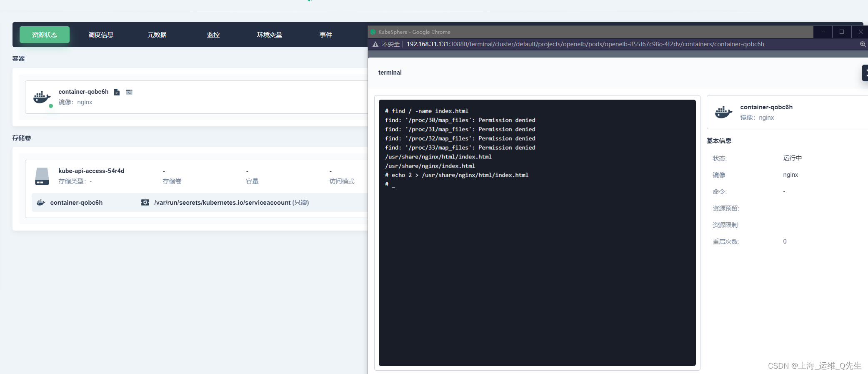868x374 pixels.
Task: Click container-qobc6h title in terminal side panel
Action: [766, 107]
